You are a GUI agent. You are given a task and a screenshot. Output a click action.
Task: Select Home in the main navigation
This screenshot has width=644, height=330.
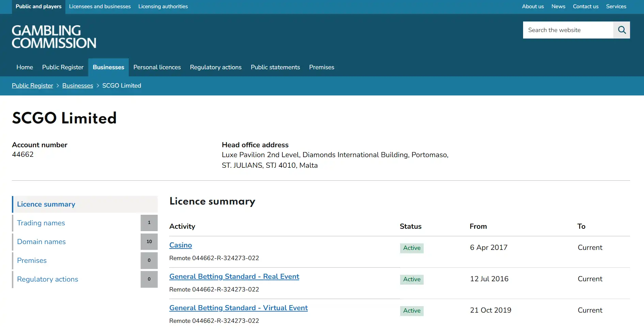coord(25,67)
